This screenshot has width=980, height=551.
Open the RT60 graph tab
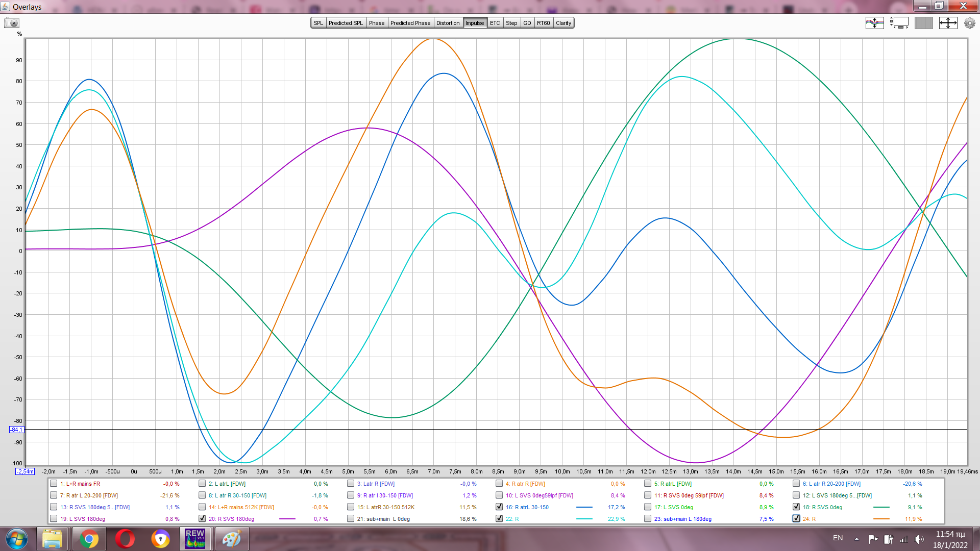[543, 23]
